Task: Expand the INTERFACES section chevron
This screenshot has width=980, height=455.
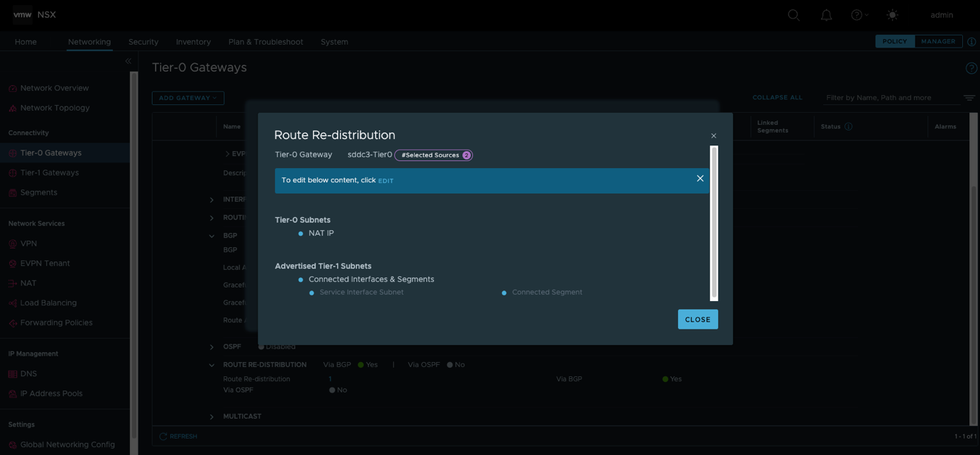Action: click(x=212, y=200)
